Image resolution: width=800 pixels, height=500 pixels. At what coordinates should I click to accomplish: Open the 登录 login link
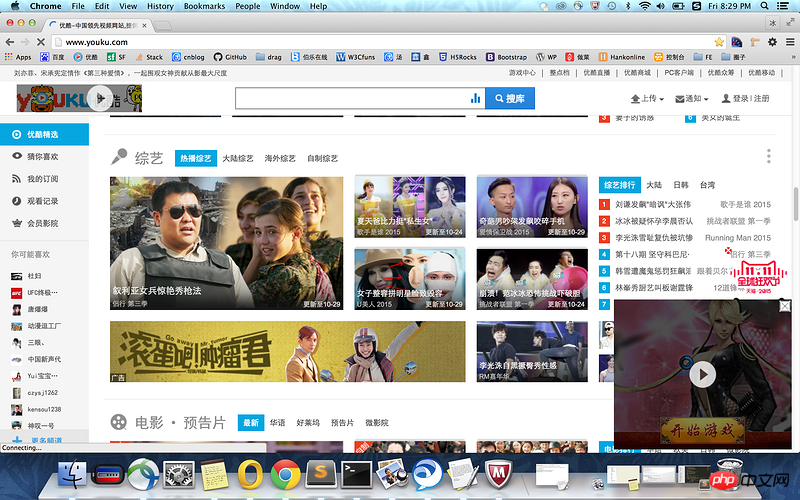point(740,99)
